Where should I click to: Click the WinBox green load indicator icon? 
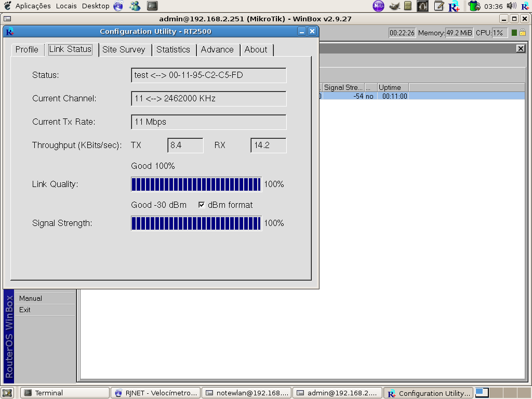click(514, 33)
